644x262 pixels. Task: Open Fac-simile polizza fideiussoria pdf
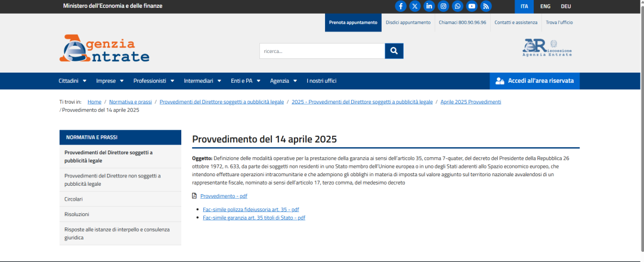click(251, 209)
